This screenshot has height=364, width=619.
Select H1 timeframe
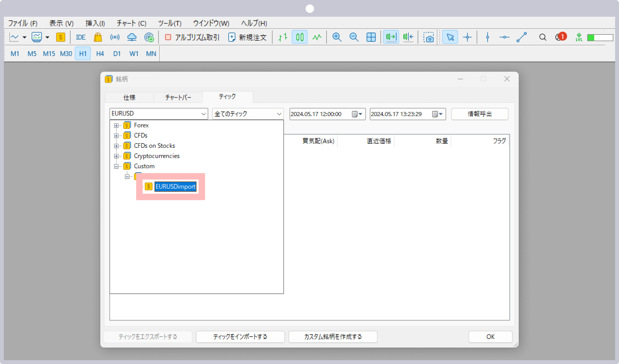click(x=83, y=54)
